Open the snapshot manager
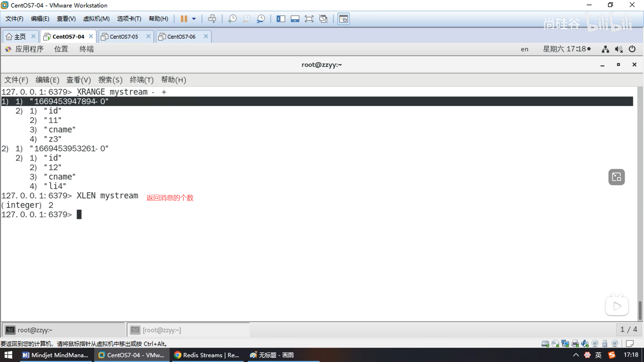Viewport: 644px width, 362px height. click(261, 19)
